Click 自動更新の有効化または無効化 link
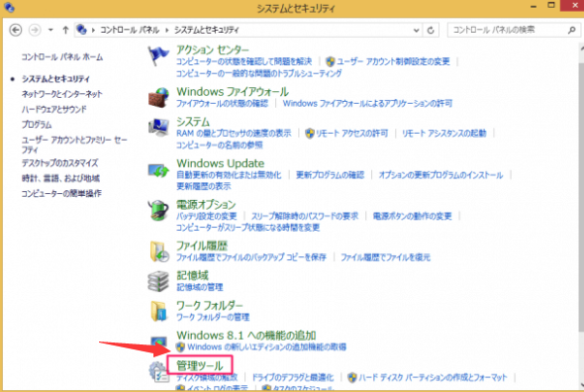 coord(229,175)
